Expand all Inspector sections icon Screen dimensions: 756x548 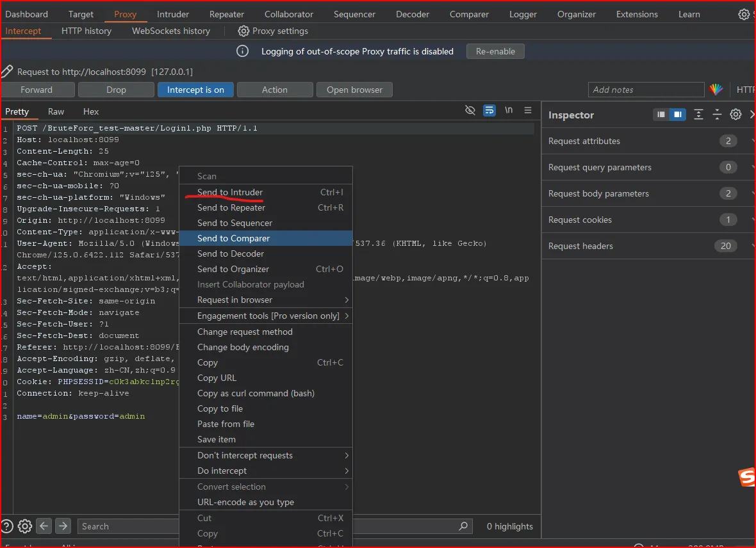[699, 115]
